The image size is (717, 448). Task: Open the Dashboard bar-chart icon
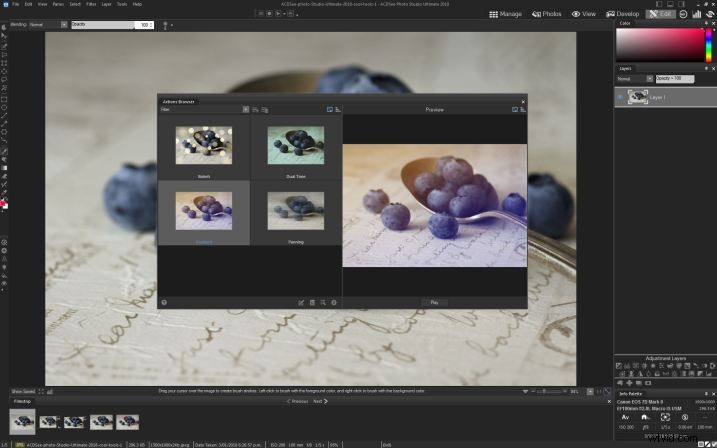[696, 14]
